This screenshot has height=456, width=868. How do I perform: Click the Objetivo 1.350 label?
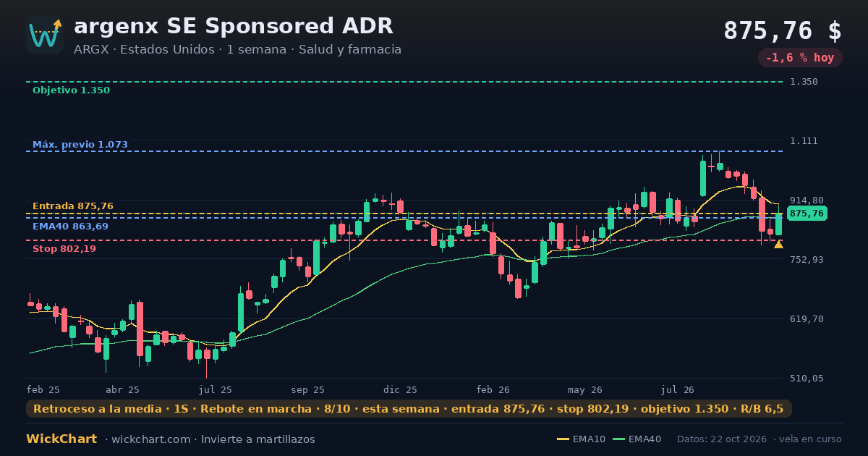point(71,90)
